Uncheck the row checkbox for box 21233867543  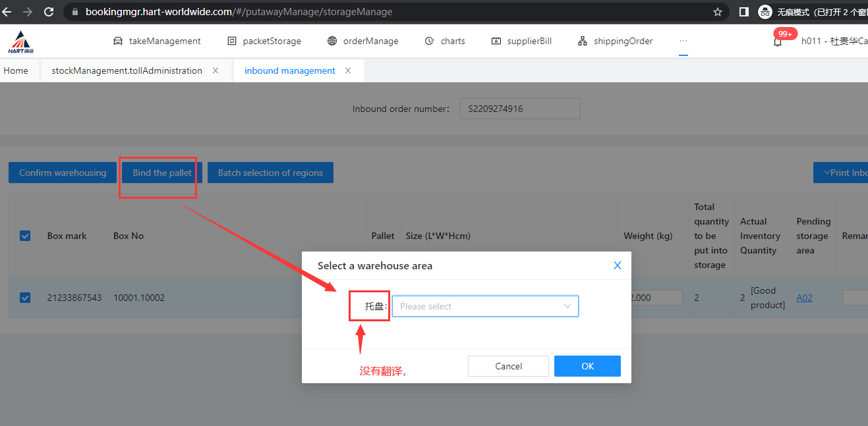[25, 298]
